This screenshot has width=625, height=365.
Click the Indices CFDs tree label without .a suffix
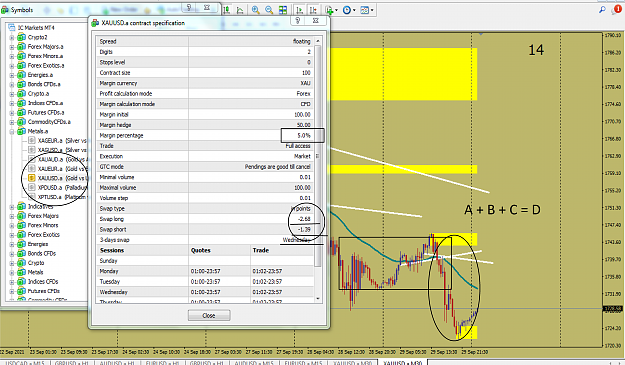[x=43, y=282]
